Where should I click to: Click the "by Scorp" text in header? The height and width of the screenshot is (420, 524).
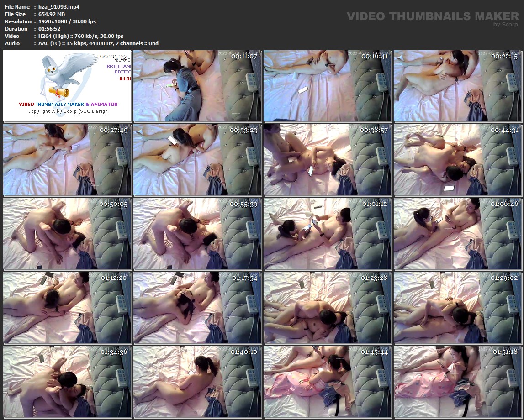505,25
